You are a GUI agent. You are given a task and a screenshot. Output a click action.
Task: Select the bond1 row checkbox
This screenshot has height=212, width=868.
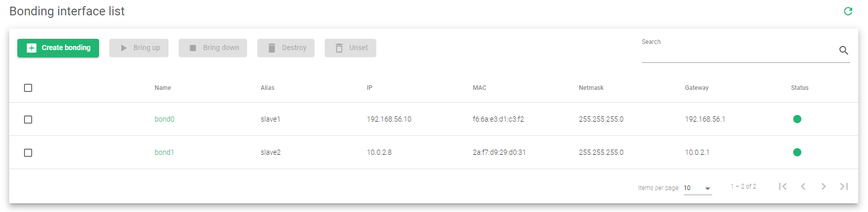coord(28,153)
